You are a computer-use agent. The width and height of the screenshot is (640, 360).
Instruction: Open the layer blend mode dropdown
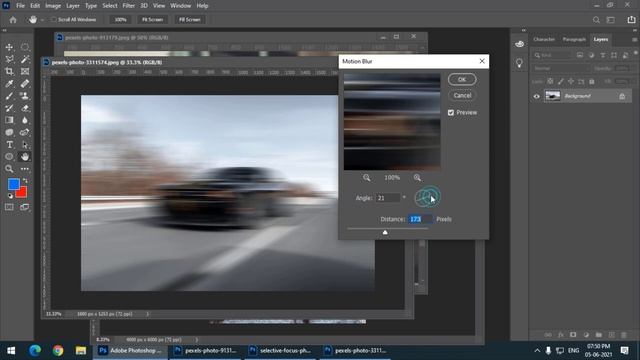pos(562,69)
